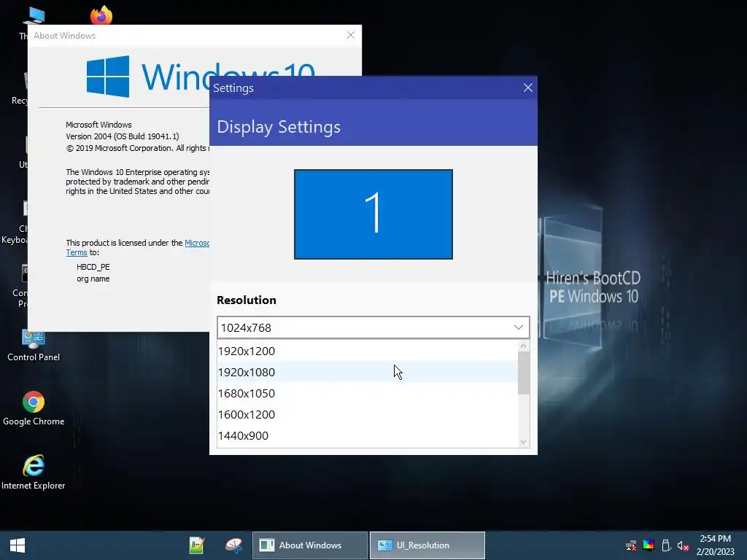Open the This PC desktop icon

[34, 15]
